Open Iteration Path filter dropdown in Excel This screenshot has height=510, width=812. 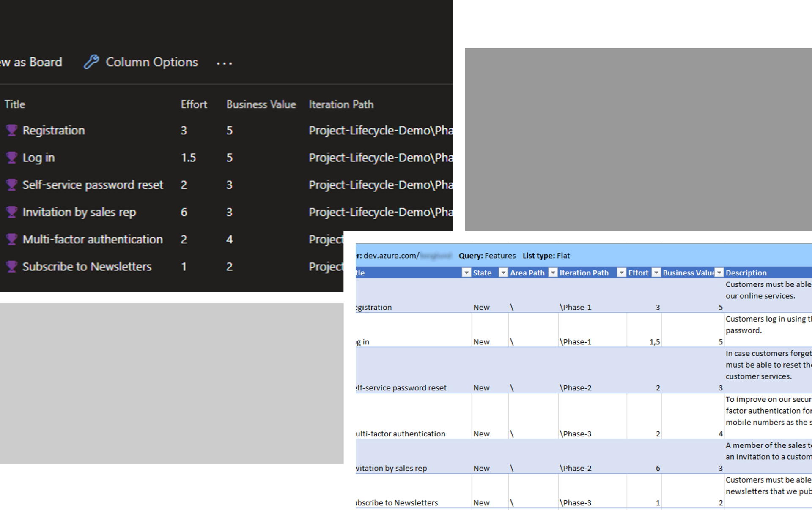point(622,273)
